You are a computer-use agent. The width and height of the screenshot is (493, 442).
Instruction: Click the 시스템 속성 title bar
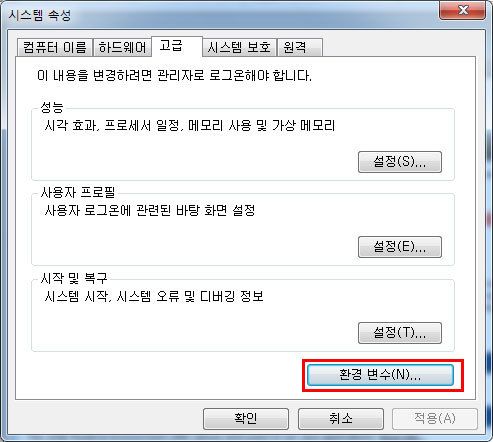click(x=220, y=15)
